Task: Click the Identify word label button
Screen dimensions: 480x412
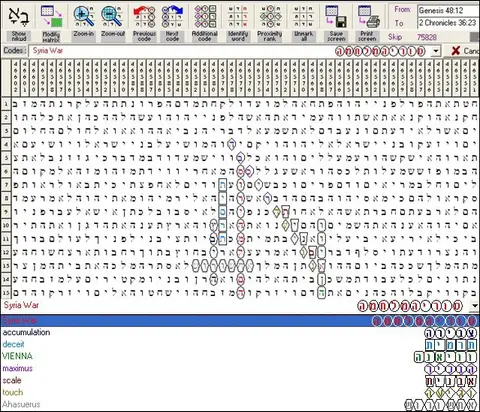Action: point(238,36)
